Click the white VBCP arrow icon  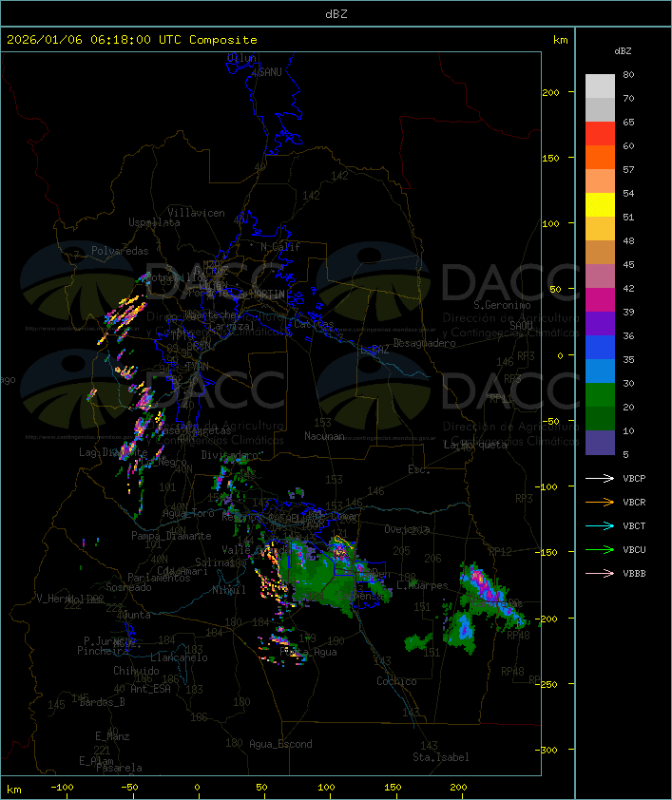click(600, 478)
